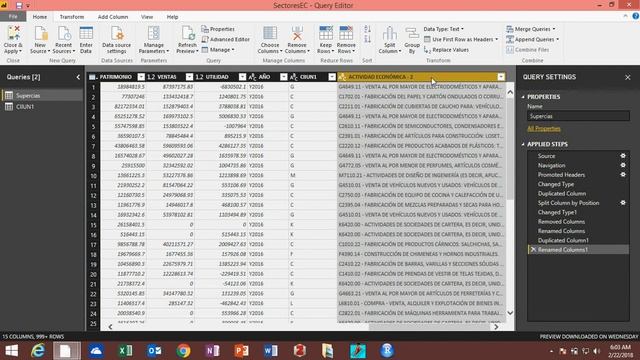This screenshot has height=360, width=640.
Task: Open the All Properties link
Action: pyautogui.click(x=544, y=129)
